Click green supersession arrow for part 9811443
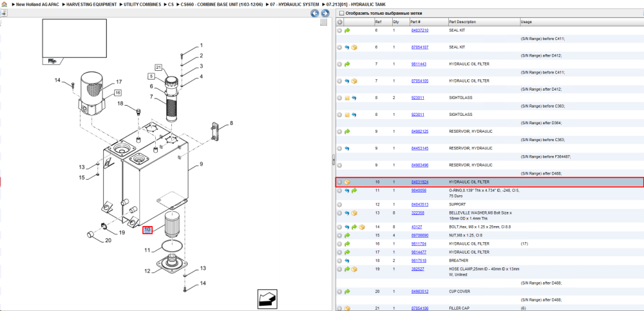Image resolution: width=644 pixels, height=311 pixels. click(347, 64)
